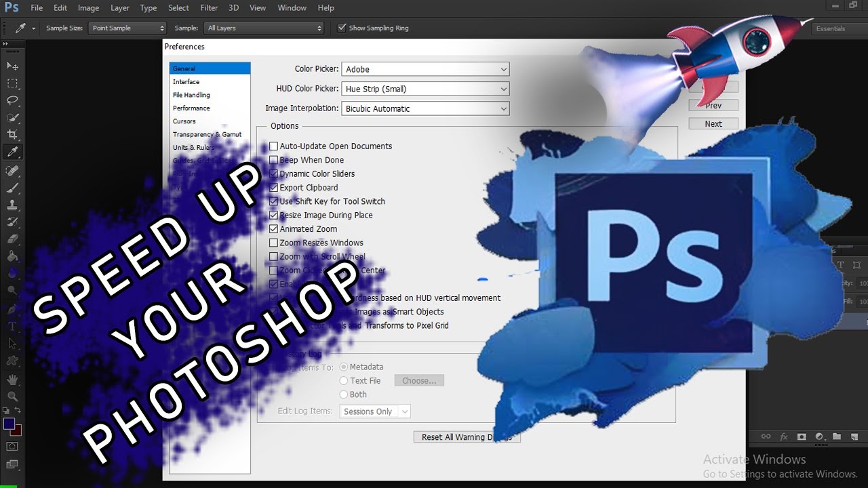Add layer mask icon

click(802, 436)
